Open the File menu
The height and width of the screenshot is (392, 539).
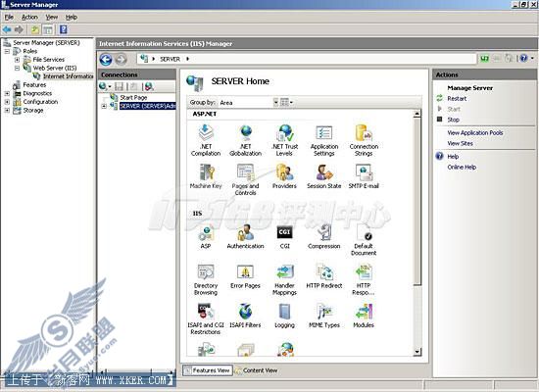tap(9, 18)
